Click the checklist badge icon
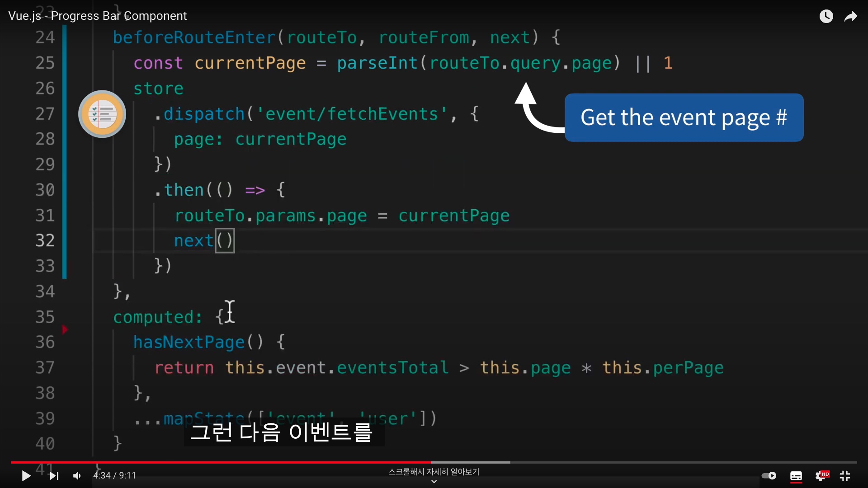 point(102,114)
